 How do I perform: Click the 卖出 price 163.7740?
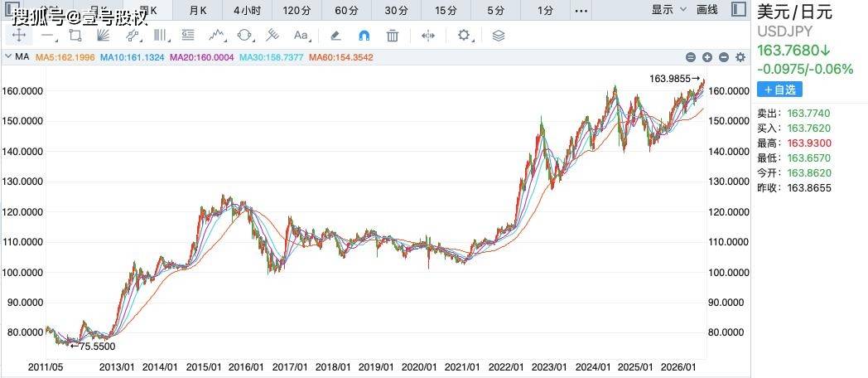pos(808,114)
